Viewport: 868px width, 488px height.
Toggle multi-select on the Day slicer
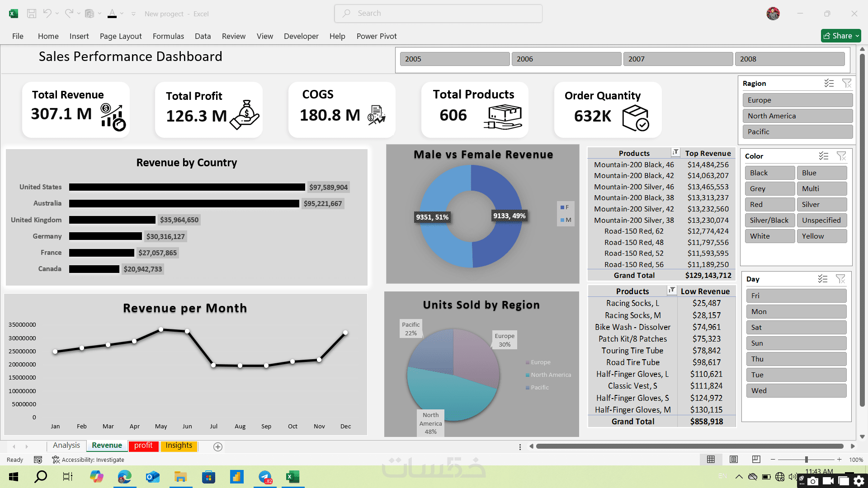(x=822, y=279)
